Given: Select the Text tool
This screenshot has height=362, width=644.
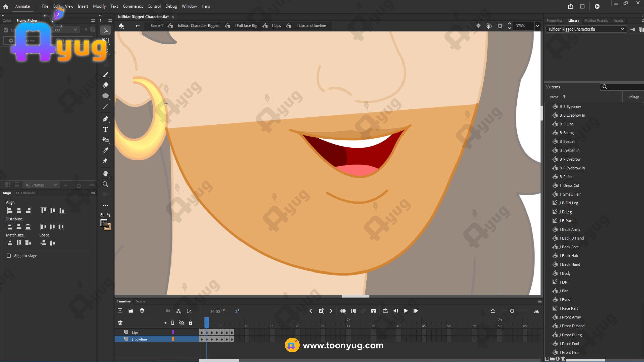Looking at the screenshot, I should tap(105, 129).
